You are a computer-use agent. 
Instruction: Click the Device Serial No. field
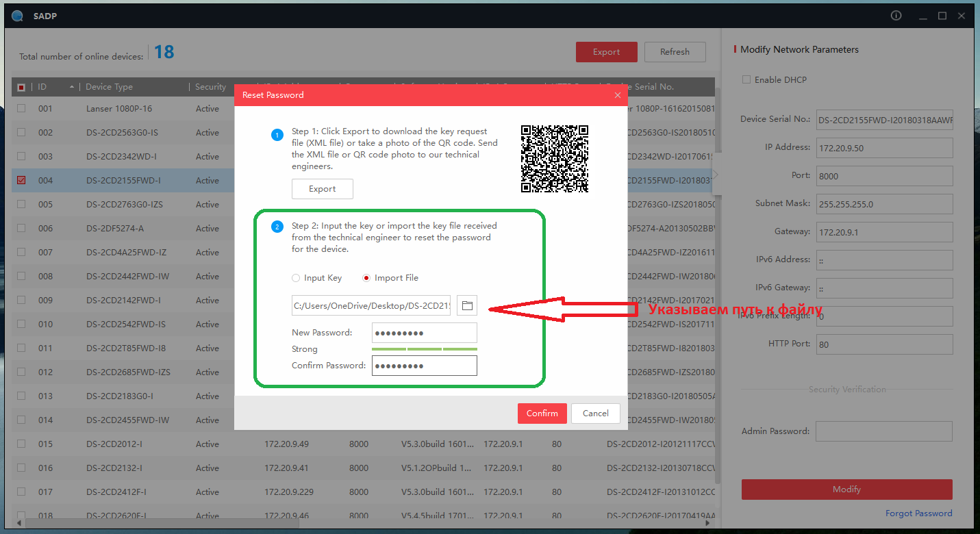(x=884, y=119)
